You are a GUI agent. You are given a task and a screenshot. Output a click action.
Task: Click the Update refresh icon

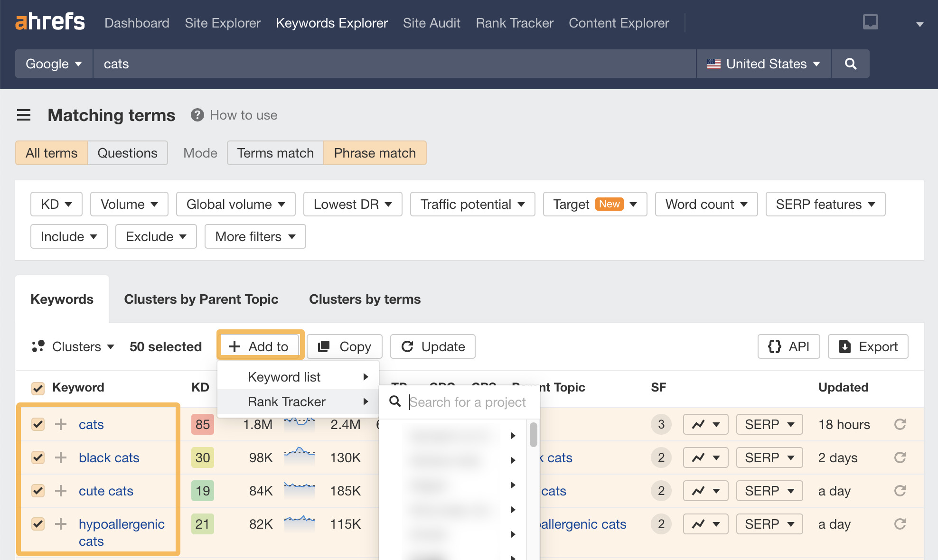[x=408, y=346]
